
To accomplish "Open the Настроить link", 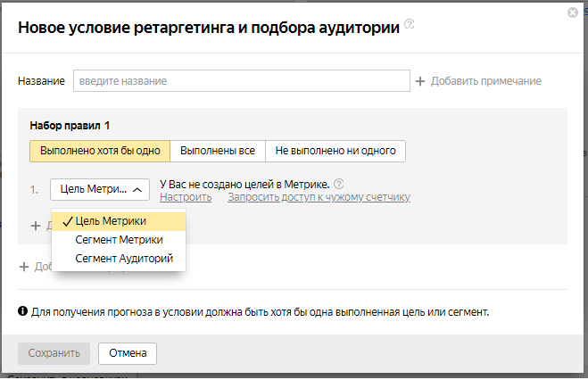I will pyautogui.click(x=186, y=197).
